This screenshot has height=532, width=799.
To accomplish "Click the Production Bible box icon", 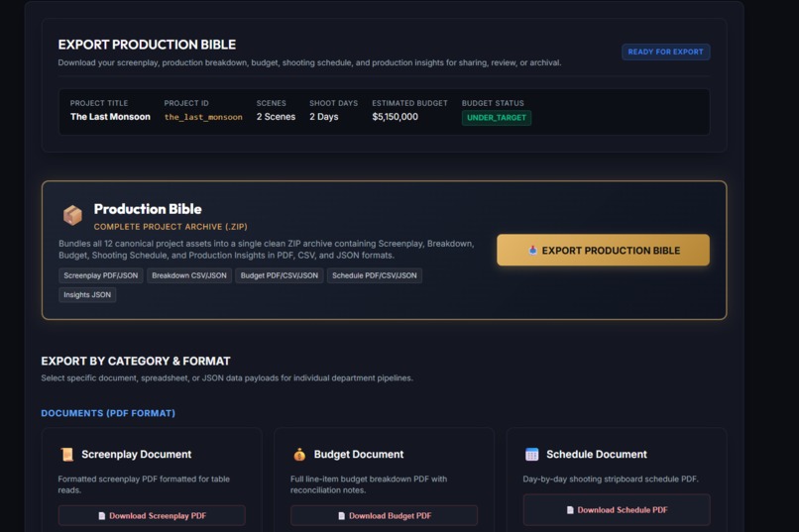I will pyautogui.click(x=72, y=215).
